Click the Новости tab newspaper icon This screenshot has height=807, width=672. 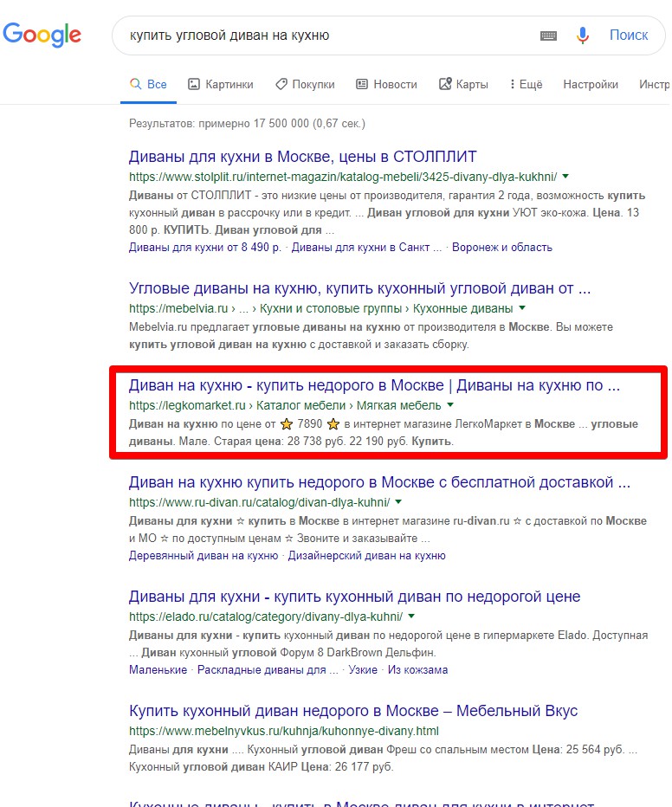coord(362,84)
